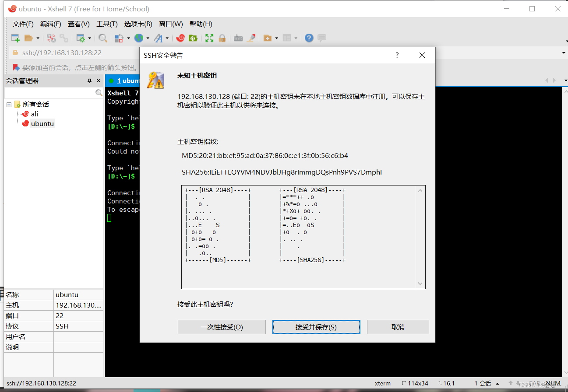Click the color scheme toolbar icon
The width and height of the screenshot is (568, 392).
pos(119,38)
